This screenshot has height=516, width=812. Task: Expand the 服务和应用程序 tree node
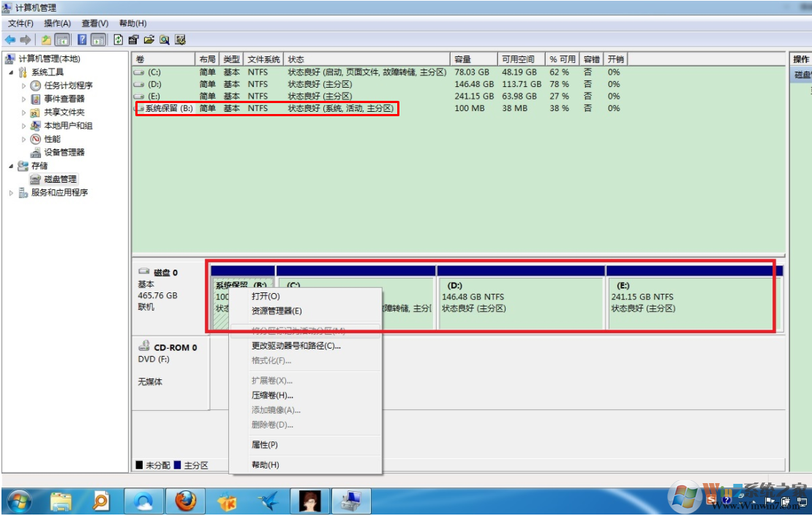click(x=11, y=193)
